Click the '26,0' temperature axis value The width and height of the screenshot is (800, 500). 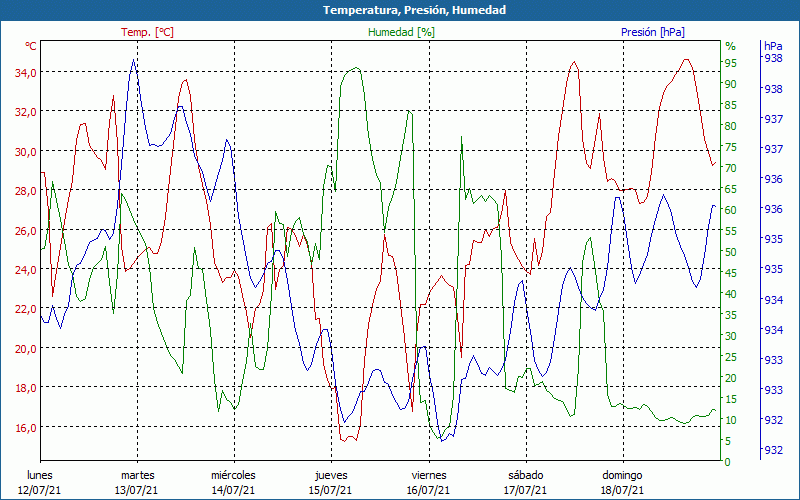click(26, 231)
